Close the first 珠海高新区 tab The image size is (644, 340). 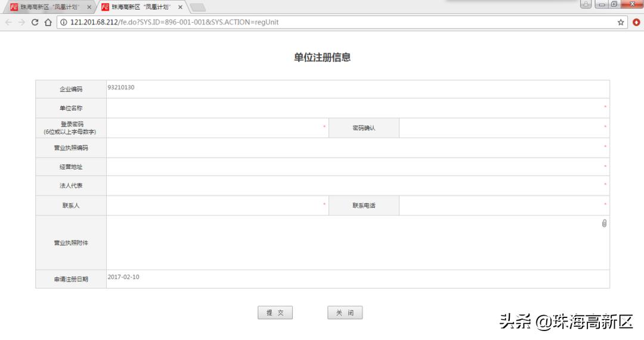tap(89, 7)
